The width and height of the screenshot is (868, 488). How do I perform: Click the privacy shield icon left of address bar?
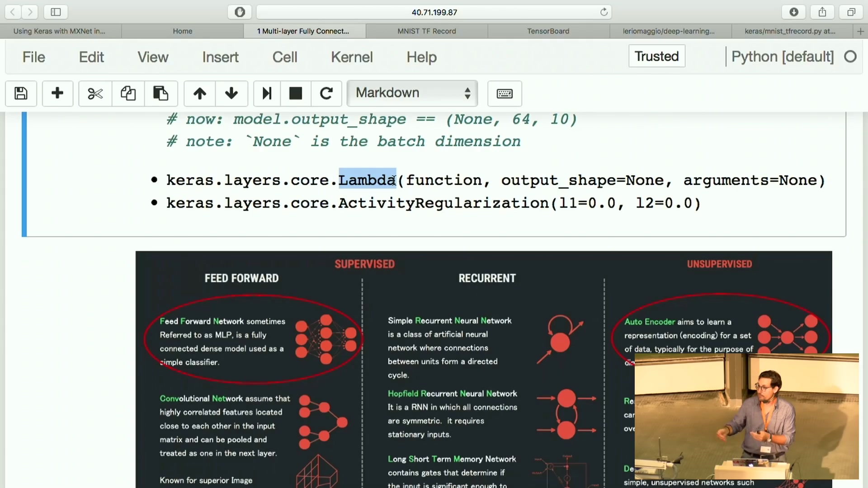click(x=240, y=12)
